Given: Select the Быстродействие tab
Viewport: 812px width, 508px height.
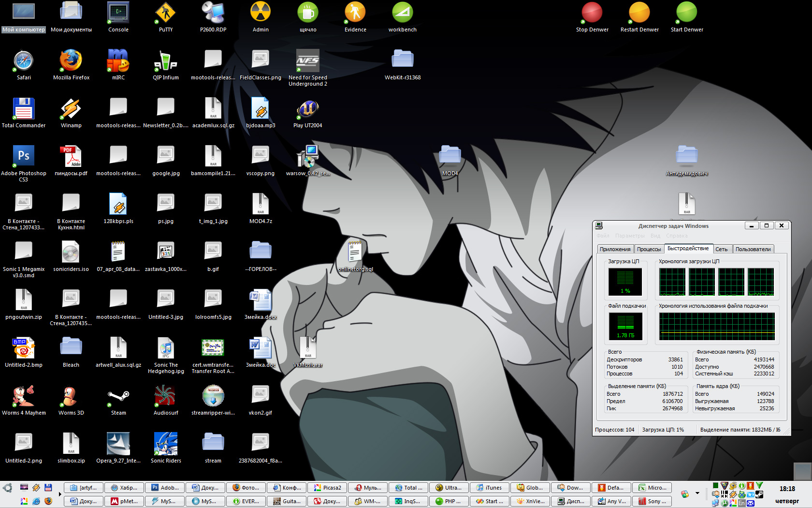Looking at the screenshot, I should pyautogui.click(x=688, y=248).
